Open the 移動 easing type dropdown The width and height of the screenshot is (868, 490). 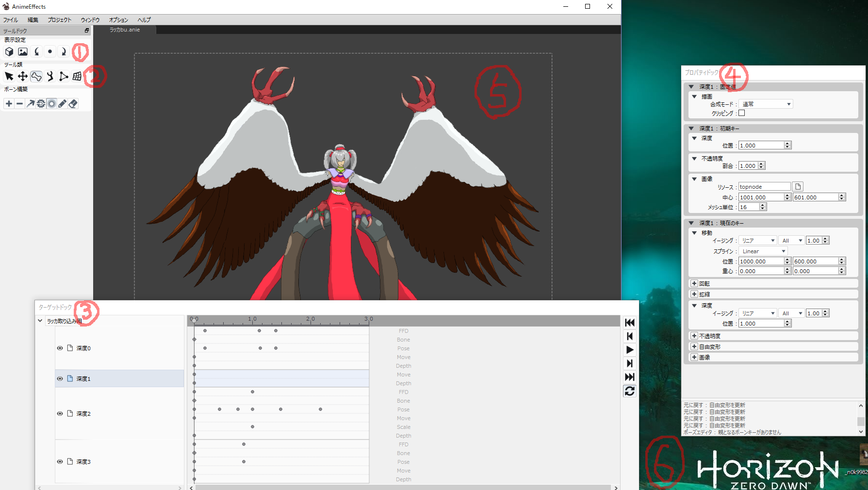coord(758,241)
